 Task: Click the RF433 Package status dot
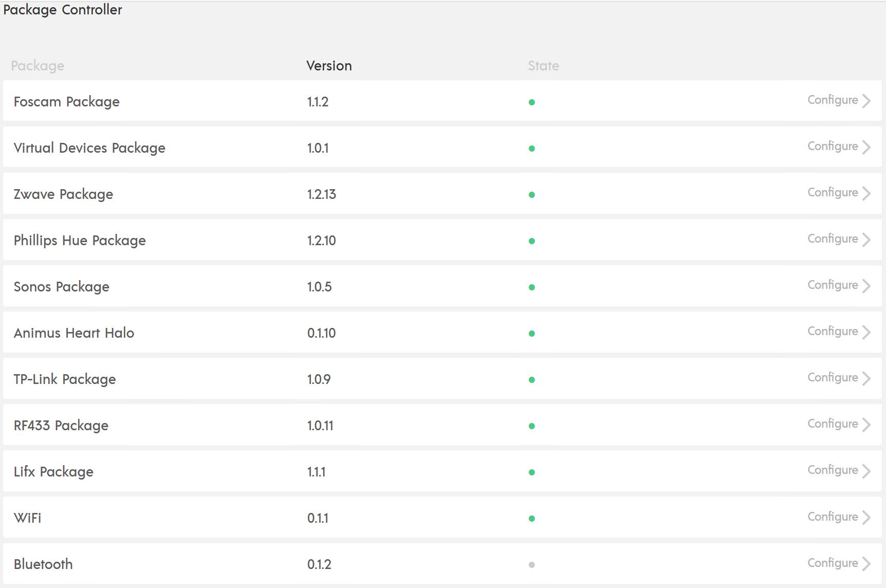coord(532,426)
